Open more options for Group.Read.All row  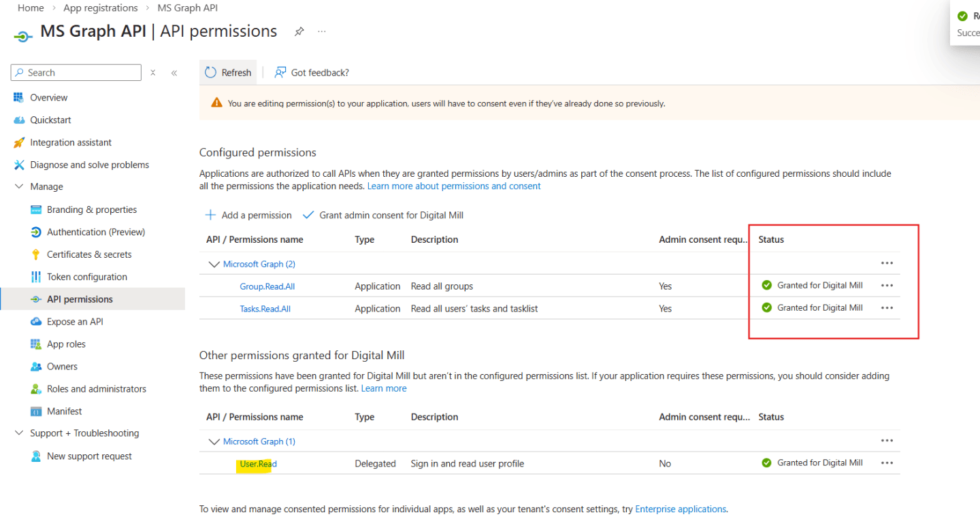pos(887,286)
